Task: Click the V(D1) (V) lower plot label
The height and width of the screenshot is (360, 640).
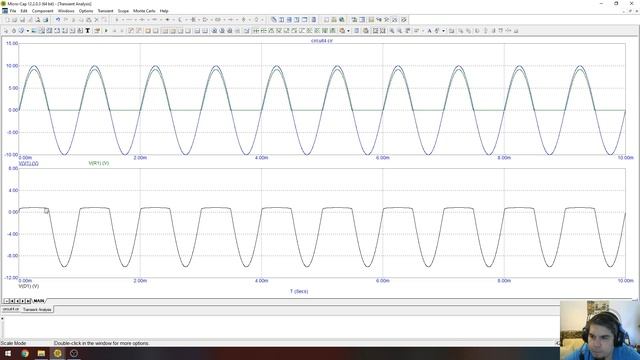Action: point(29,287)
